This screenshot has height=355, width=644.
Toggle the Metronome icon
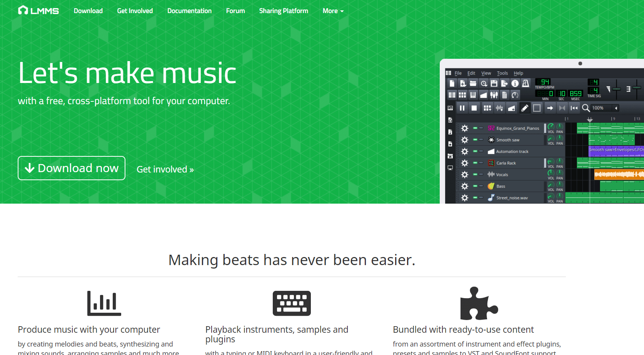click(525, 83)
